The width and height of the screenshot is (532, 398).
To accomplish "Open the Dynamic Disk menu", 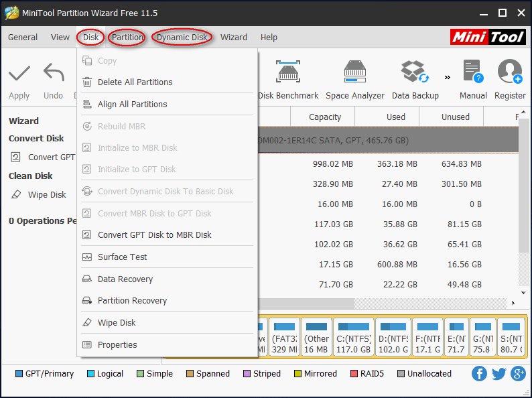I will click(182, 38).
